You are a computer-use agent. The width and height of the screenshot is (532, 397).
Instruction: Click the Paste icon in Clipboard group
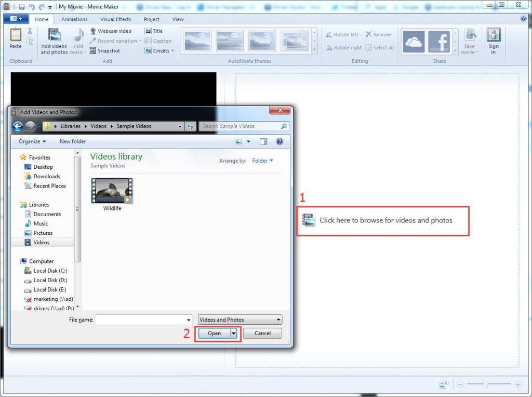[16, 35]
